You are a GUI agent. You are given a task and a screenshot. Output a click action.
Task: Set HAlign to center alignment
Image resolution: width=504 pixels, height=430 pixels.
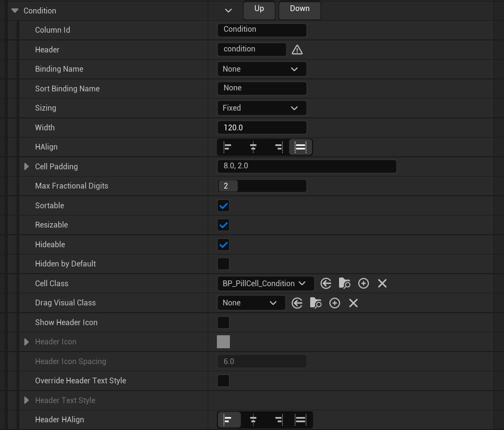click(253, 147)
